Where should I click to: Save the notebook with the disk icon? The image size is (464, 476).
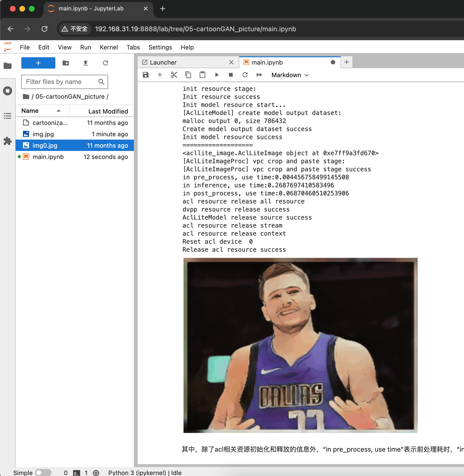145,75
